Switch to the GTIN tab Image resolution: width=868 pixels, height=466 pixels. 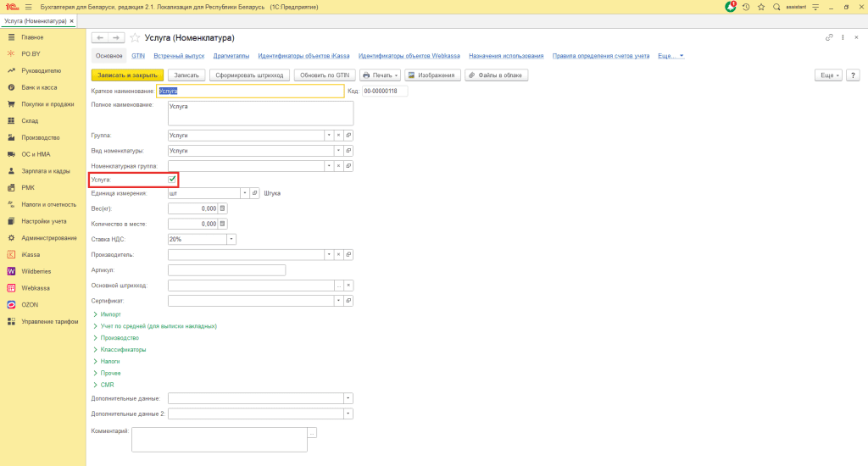click(138, 56)
